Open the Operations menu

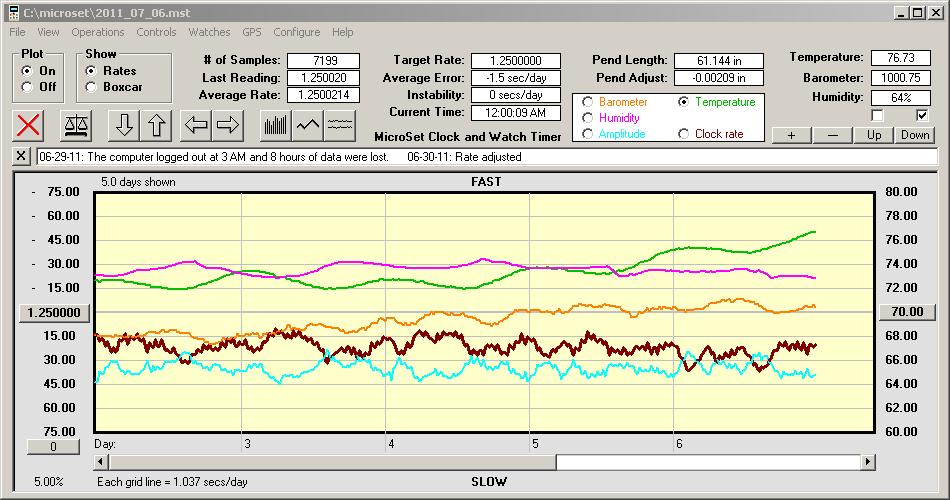[x=98, y=32]
